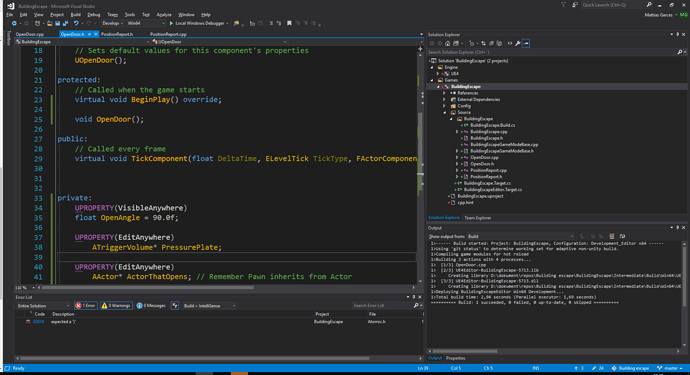Open the Develop configuration dropdown
The height and width of the screenshot is (375, 690).
pyautogui.click(x=112, y=23)
